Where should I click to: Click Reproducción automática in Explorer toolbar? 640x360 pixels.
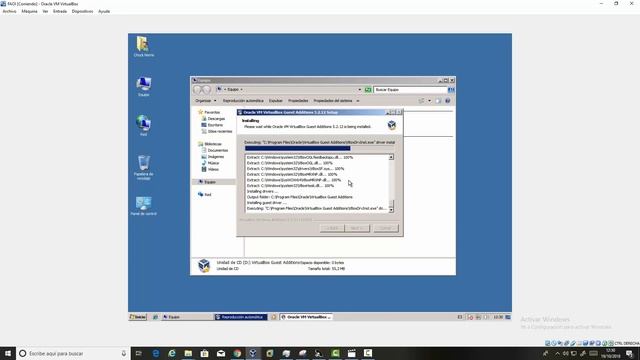pyautogui.click(x=243, y=101)
